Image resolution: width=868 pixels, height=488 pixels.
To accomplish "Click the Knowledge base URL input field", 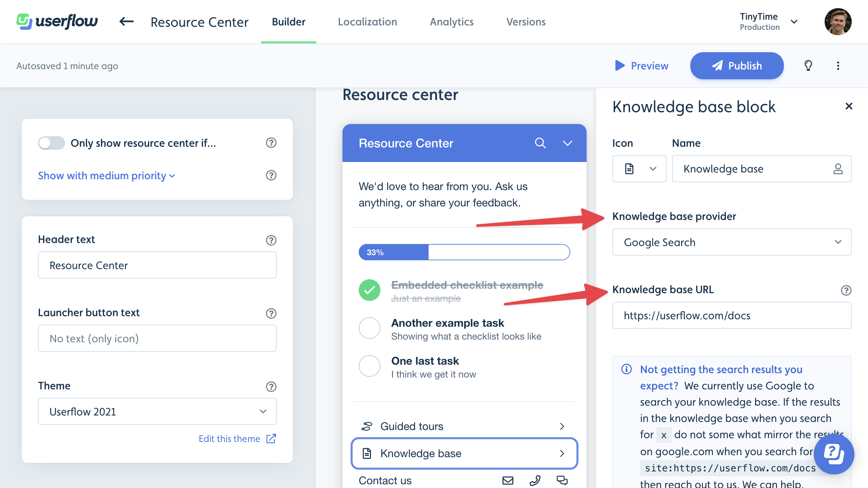I will click(732, 315).
